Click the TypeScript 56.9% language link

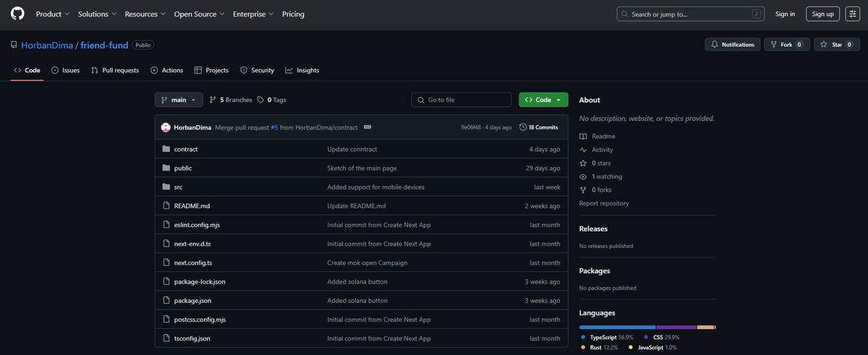click(x=606, y=338)
